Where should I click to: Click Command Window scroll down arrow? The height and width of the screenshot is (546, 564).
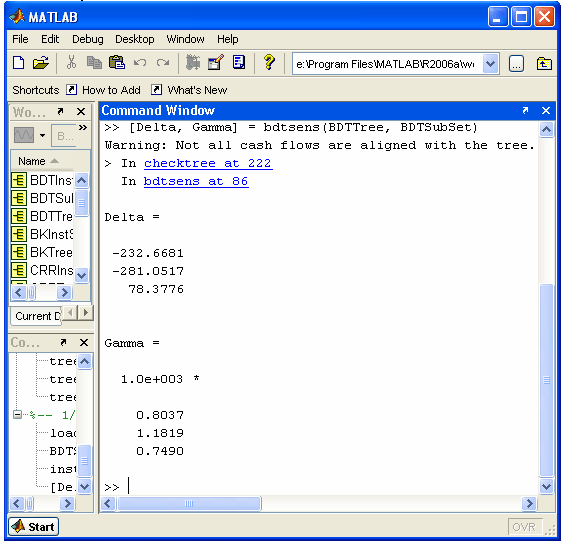click(x=546, y=487)
